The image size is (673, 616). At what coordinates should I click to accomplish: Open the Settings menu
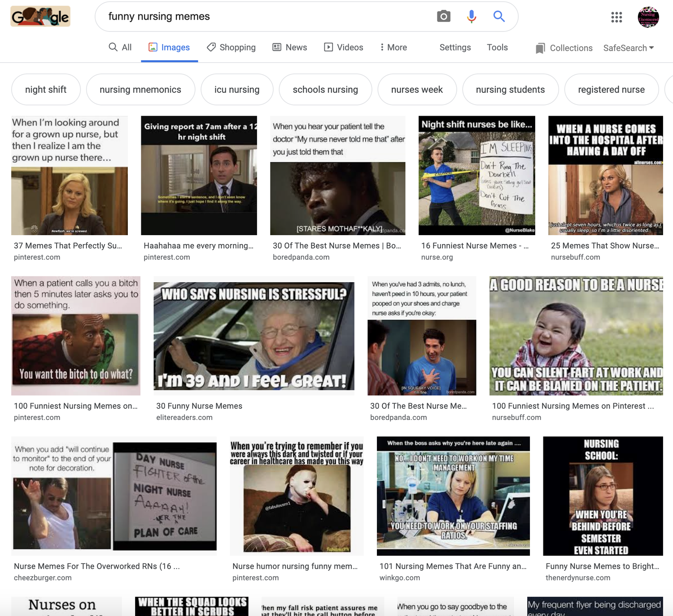click(455, 47)
